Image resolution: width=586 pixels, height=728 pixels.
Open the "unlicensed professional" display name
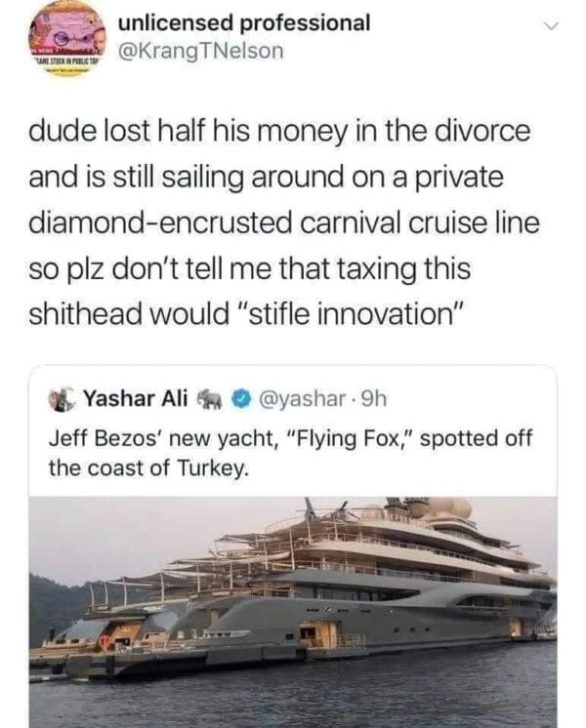[243, 22]
